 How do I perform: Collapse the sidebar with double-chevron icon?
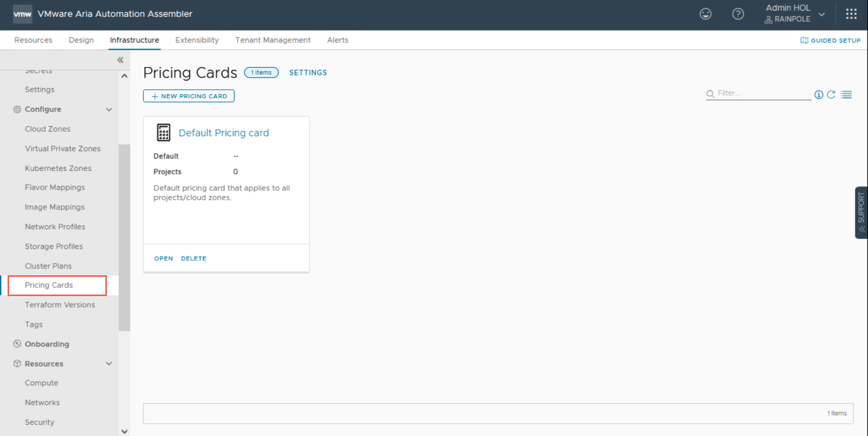point(121,60)
